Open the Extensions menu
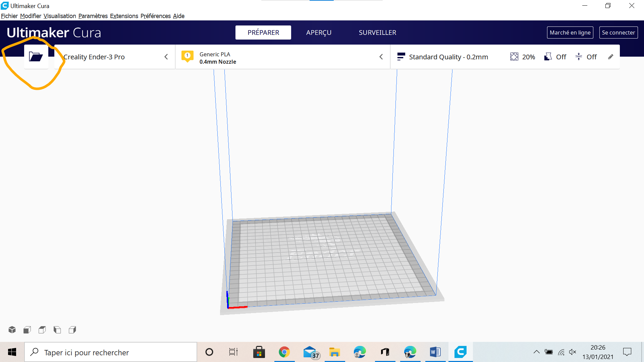This screenshot has height=362, width=644. pyautogui.click(x=124, y=16)
